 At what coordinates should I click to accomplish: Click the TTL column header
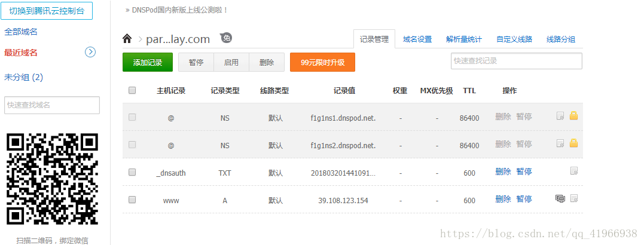coord(469,91)
